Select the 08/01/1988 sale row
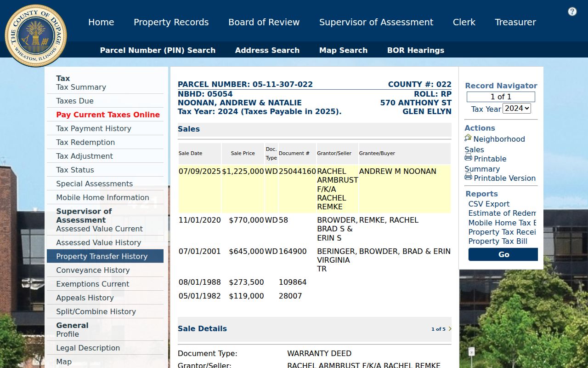The height and width of the screenshot is (368, 588). [x=315, y=282]
